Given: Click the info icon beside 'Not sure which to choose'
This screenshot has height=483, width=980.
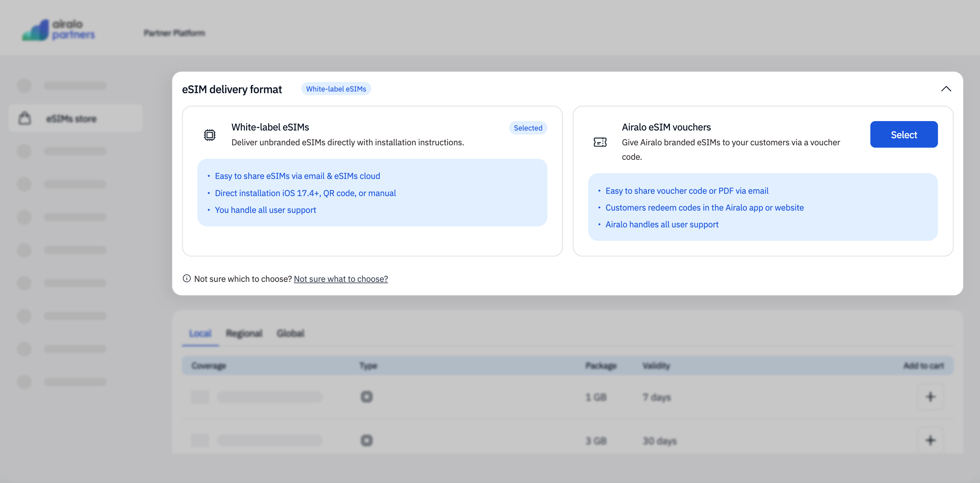Looking at the screenshot, I should pos(186,278).
